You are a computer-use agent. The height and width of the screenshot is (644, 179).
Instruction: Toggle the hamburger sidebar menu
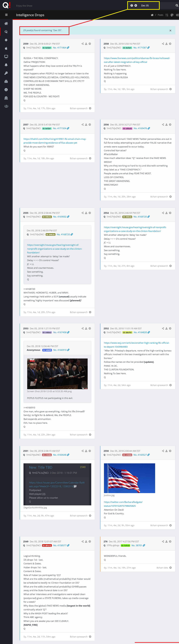point(6,15)
